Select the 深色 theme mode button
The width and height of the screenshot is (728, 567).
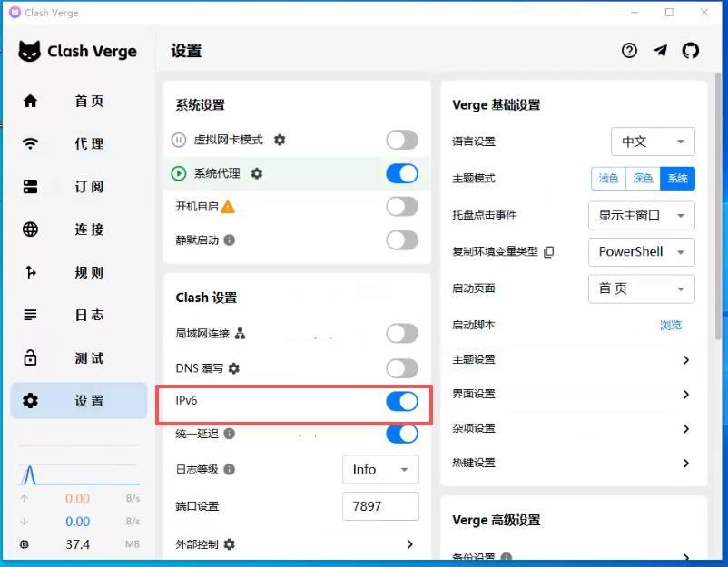tap(643, 179)
